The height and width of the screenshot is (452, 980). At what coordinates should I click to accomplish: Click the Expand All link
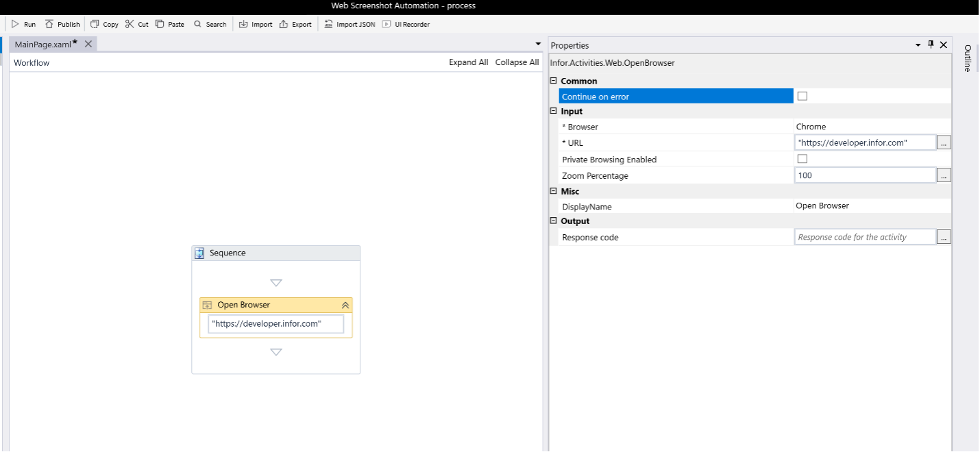[468, 62]
